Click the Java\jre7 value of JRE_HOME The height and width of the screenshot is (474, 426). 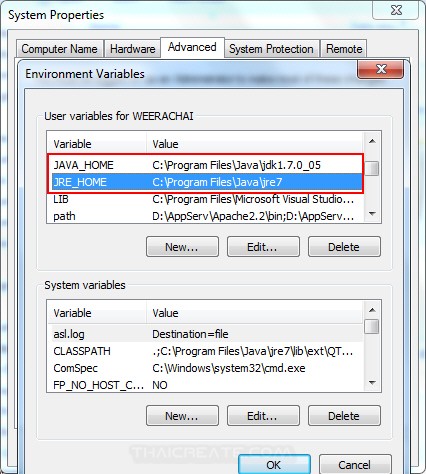pos(217,182)
